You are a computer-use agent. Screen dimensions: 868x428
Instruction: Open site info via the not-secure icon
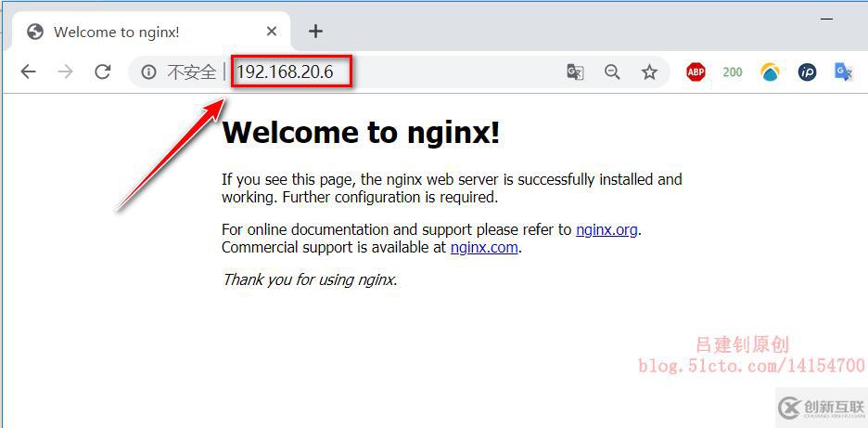[x=148, y=71]
